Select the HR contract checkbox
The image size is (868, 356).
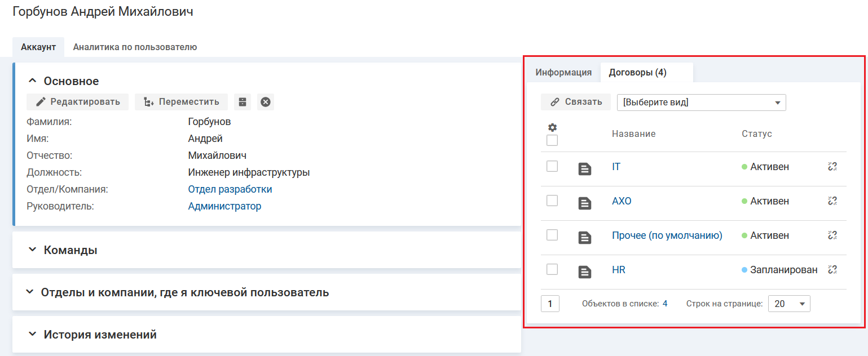(552, 269)
